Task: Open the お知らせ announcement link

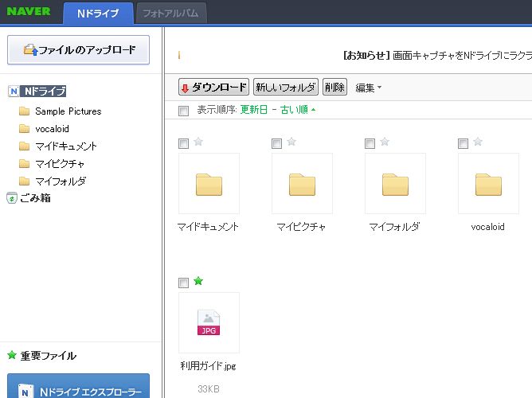Action: (437, 55)
